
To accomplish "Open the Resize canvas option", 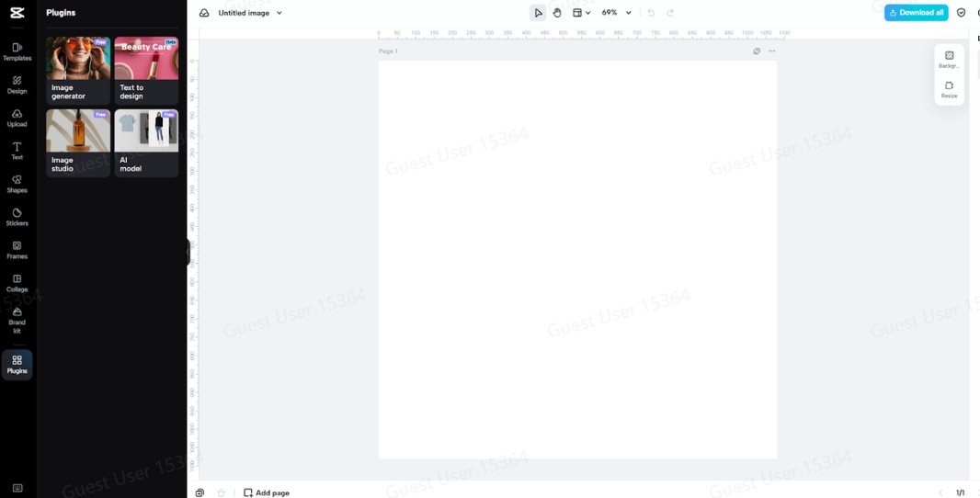I will coord(950,89).
